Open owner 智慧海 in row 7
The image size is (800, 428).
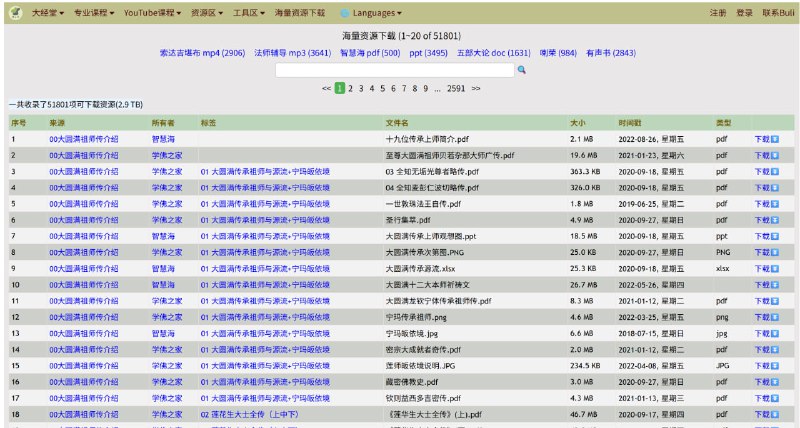[163, 237]
